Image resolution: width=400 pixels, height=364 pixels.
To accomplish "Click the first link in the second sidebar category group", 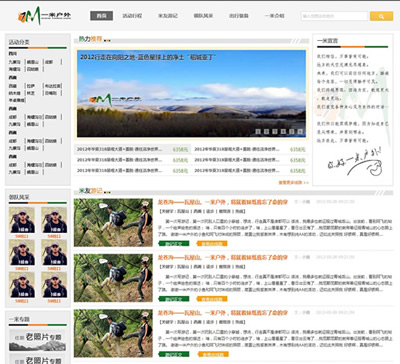I will pyautogui.click(x=12, y=86).
